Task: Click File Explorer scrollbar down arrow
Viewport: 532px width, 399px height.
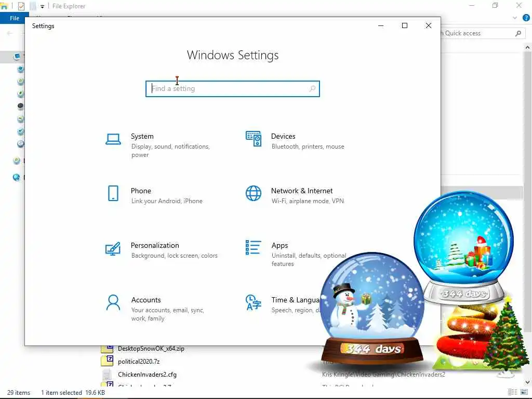Action: pyautogui.click(x=528, y=382)
